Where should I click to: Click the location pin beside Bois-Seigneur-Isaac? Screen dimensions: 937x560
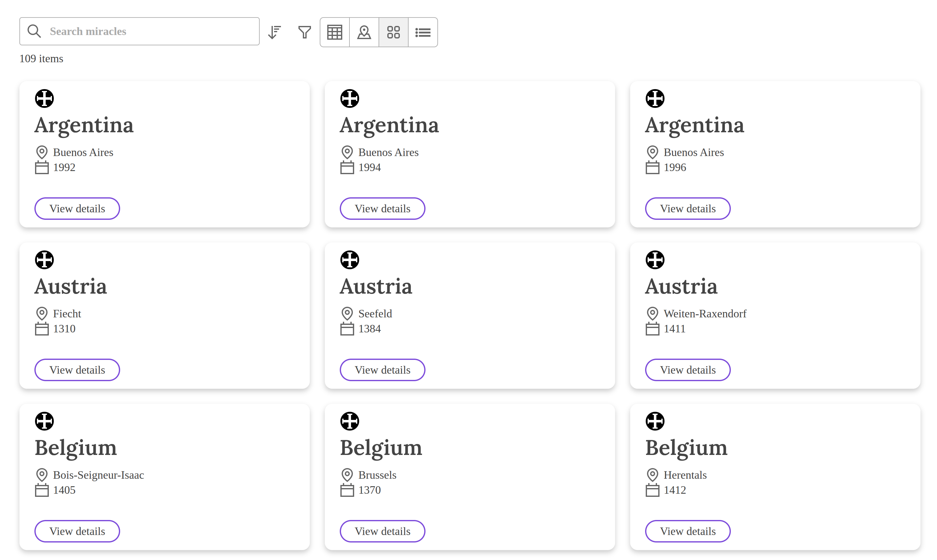[42, 475]
